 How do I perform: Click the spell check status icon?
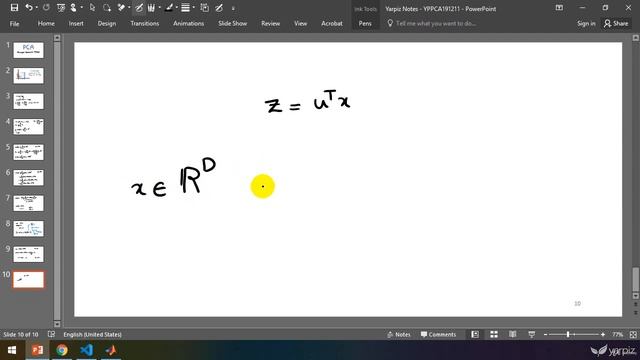(51, 334)
